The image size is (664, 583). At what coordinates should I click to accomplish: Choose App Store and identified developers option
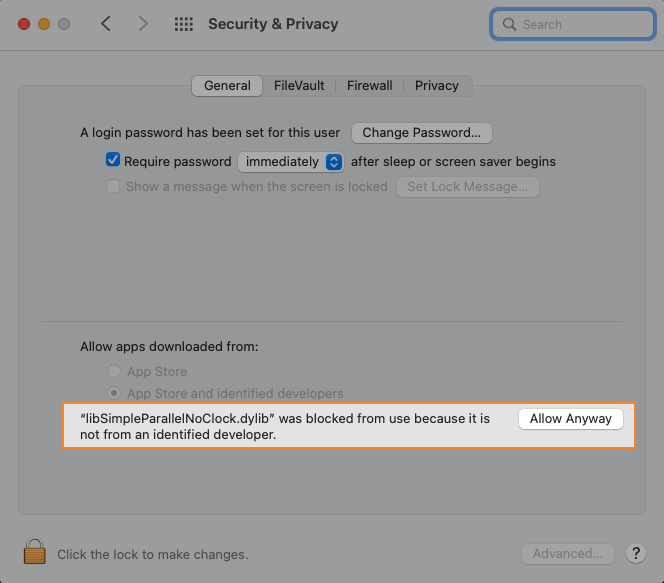[x=115, y=394]
